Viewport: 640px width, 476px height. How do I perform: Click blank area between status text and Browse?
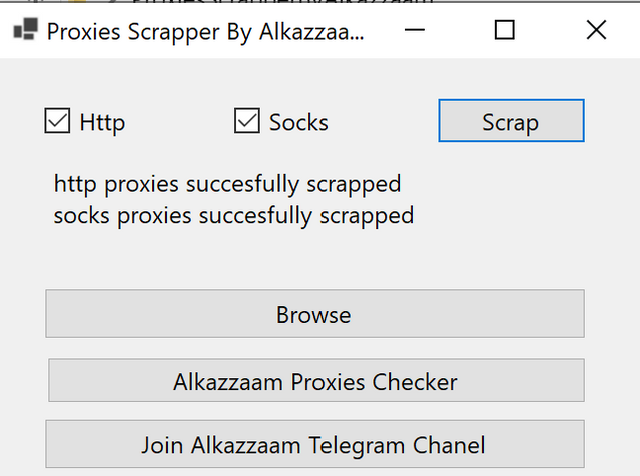[x=314, y=258]
